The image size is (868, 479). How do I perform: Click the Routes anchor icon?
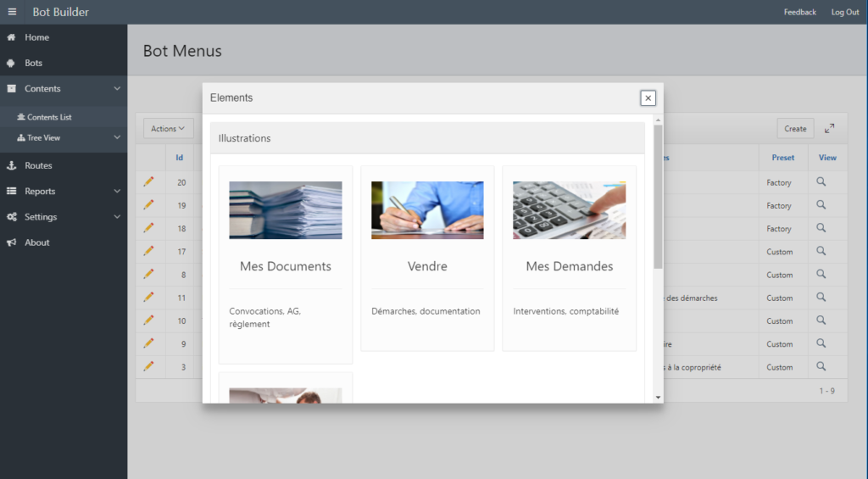click(11, 165)
